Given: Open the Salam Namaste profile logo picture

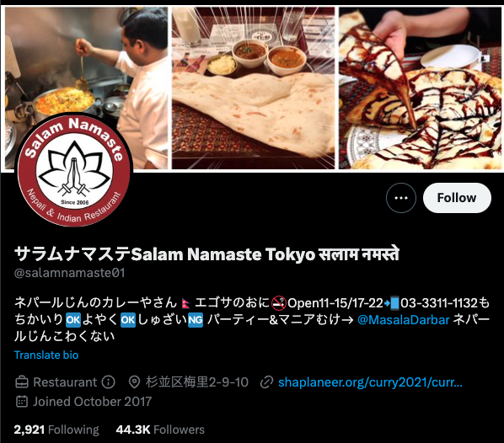Looking at the screenshot, I should [x=74, y=171].
